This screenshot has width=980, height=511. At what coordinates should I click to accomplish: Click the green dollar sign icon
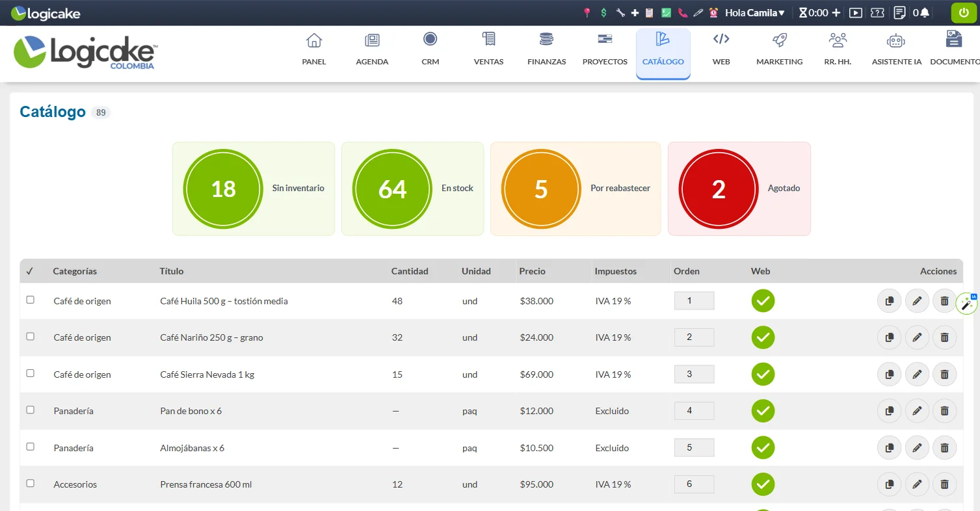[x=604, y=12]
